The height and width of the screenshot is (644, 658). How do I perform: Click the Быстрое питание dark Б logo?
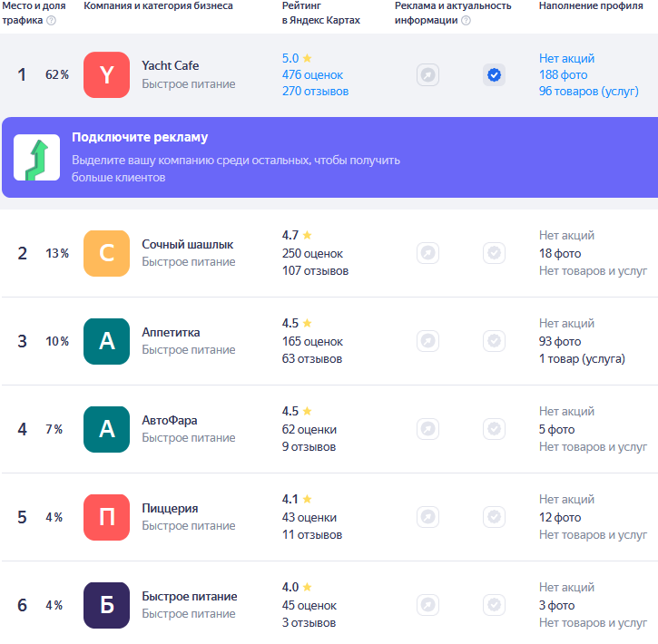tap(106, 605)
